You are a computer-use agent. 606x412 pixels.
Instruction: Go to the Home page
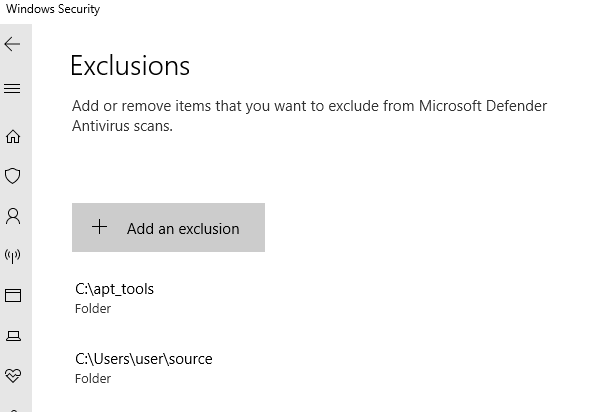[13, 136]
